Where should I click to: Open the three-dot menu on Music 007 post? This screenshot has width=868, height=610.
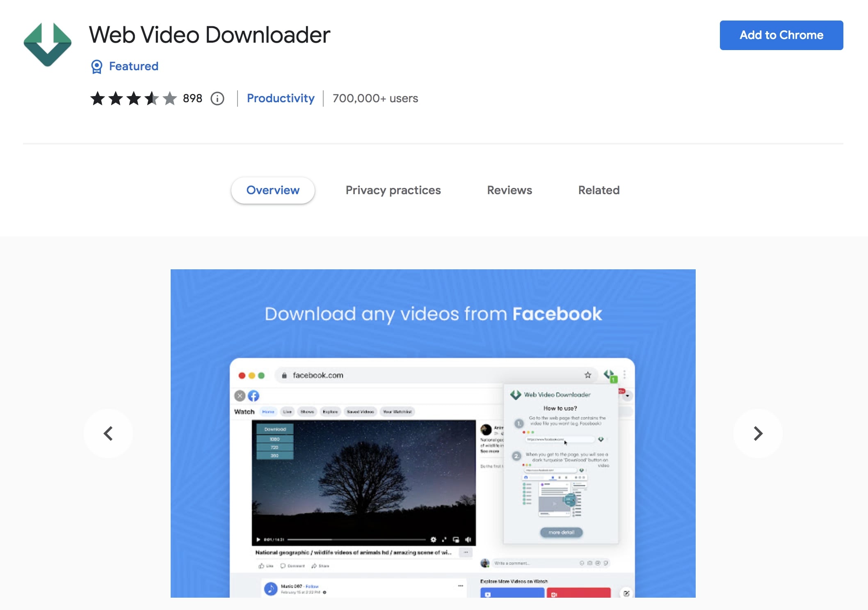tap(460, 586)
